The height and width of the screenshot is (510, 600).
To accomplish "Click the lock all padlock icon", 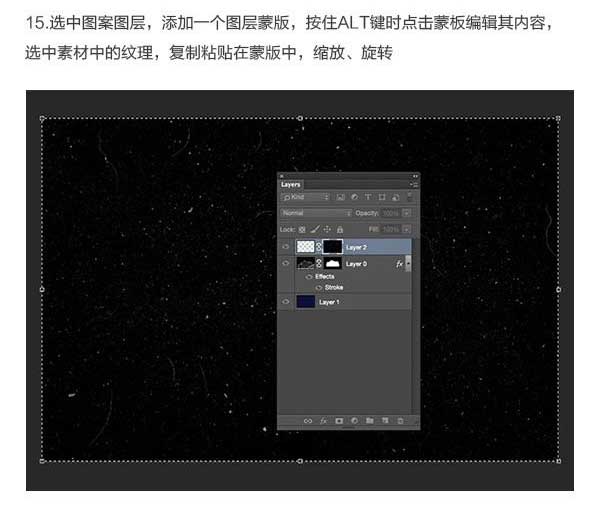I will [339, 230].
